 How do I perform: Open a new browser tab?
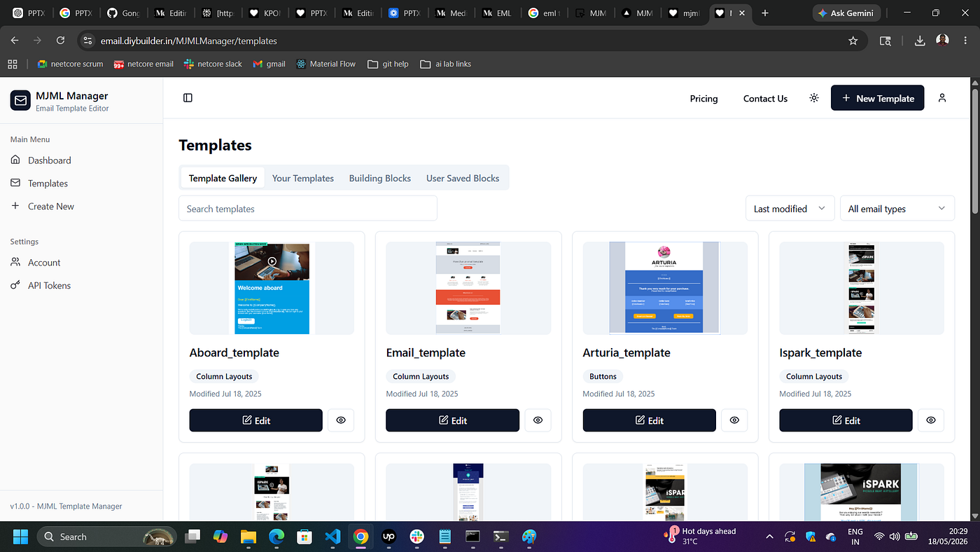tap(765, 13)
